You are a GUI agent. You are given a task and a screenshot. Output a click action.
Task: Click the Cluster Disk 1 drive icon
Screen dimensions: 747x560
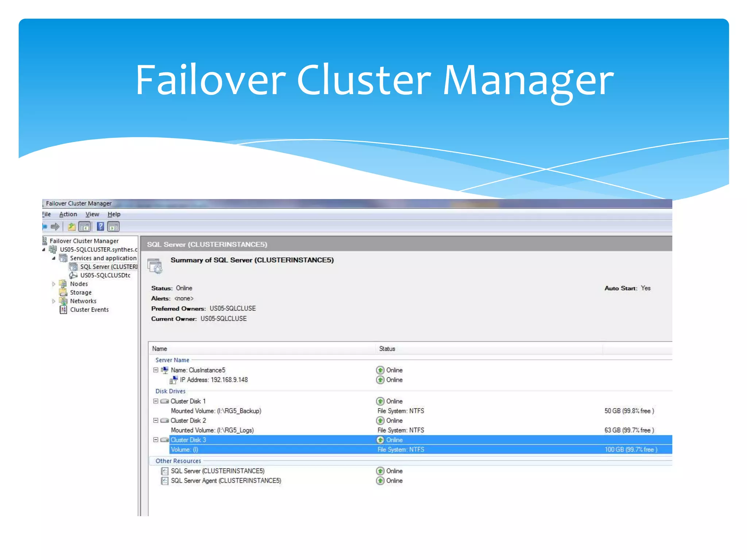pos(165,401)
